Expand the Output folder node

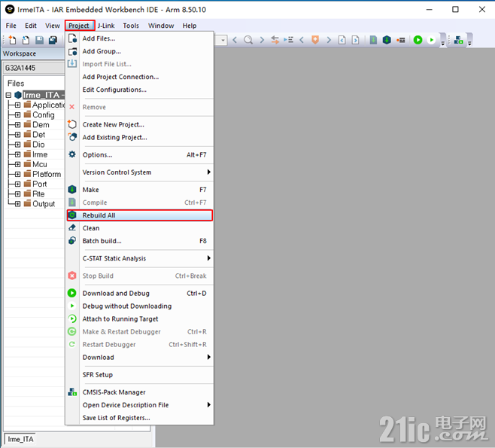click(x=18, y=204)
